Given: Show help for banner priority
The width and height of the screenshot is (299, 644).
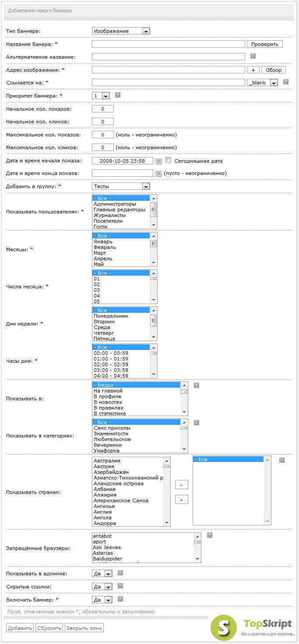Looking at the screenshot, I should (117, 95).
